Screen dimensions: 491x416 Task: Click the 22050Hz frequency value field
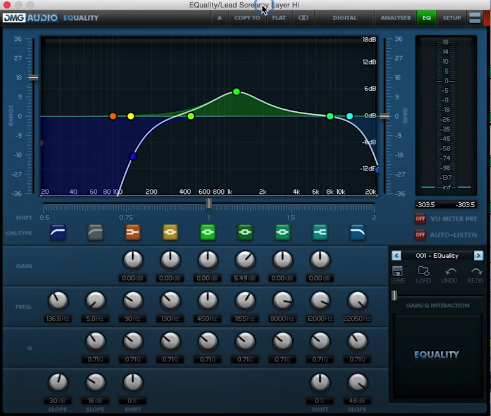(357, 319)
